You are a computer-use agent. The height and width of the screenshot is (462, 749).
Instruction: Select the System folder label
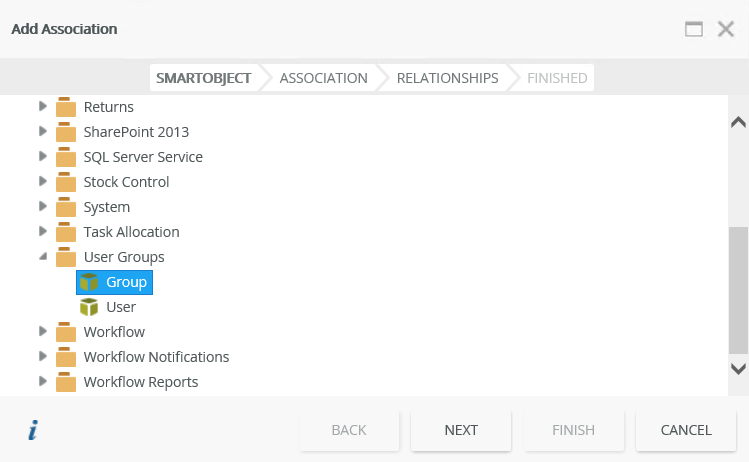click(x=107, y=207)
